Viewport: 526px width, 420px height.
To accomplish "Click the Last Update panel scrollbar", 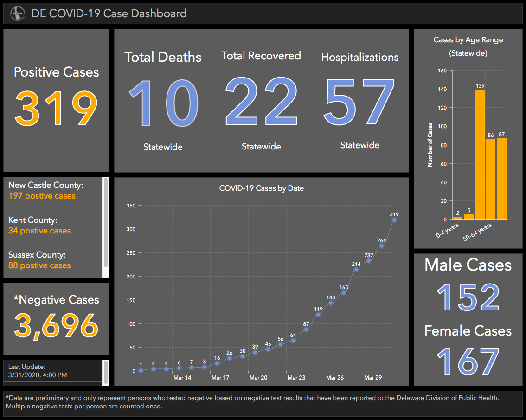I will pyautogui.click(x=106, y=371).
